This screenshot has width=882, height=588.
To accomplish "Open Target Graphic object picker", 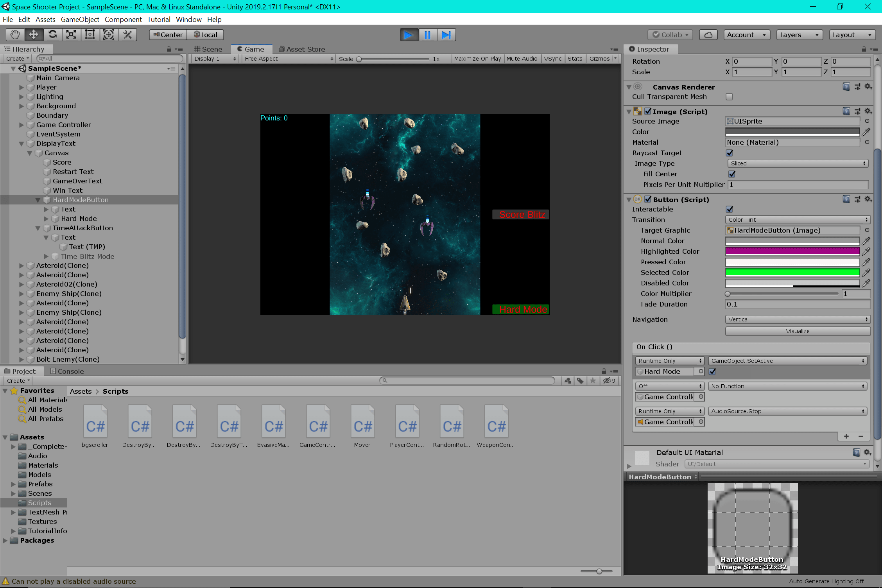I will click(867, 230).
